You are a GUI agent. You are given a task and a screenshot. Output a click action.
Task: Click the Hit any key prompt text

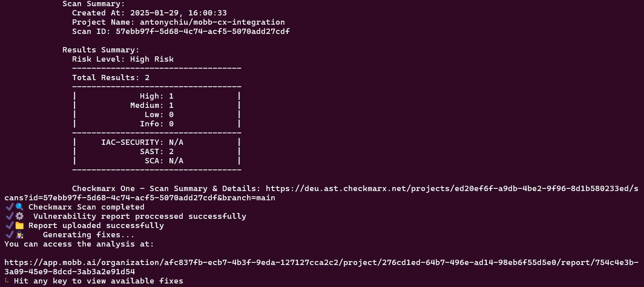98,281
